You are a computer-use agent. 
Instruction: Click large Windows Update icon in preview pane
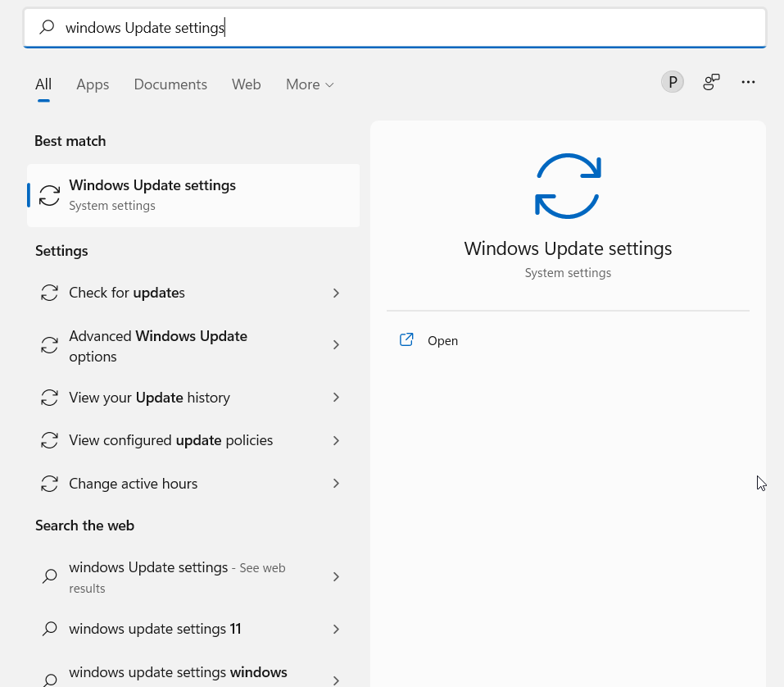pyautogui.click(x=568, y=186)
